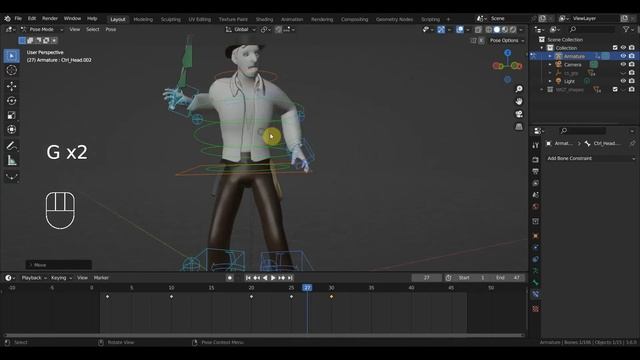Switch to Shading workspace tab
Viewport: 640px width, 360px height.
264,19
